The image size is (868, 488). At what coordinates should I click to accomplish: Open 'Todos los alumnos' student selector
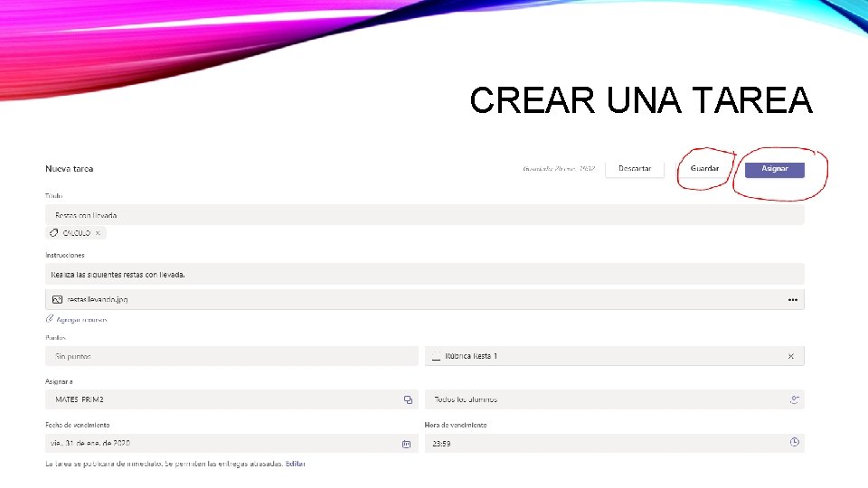pos(615,399)
